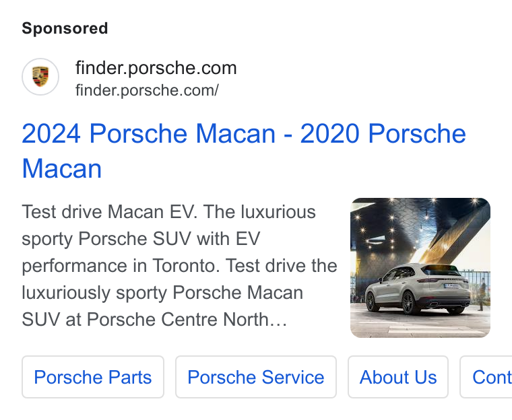Screen dimensions: 512x420
Task: Open the finder.porsche.com site name
Action: coord(156,68)
